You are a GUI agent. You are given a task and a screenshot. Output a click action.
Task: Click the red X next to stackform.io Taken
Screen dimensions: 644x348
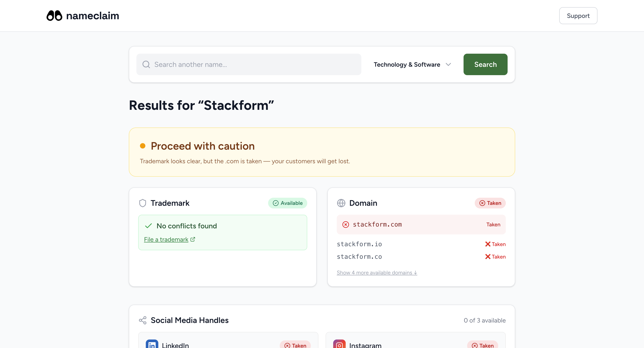click(487, 244)
